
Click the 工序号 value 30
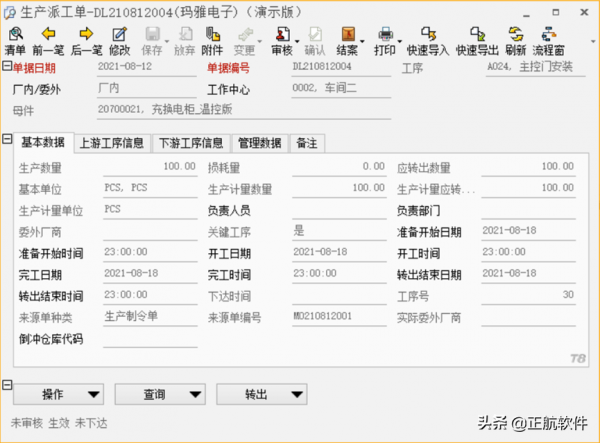tap(568, 295)
